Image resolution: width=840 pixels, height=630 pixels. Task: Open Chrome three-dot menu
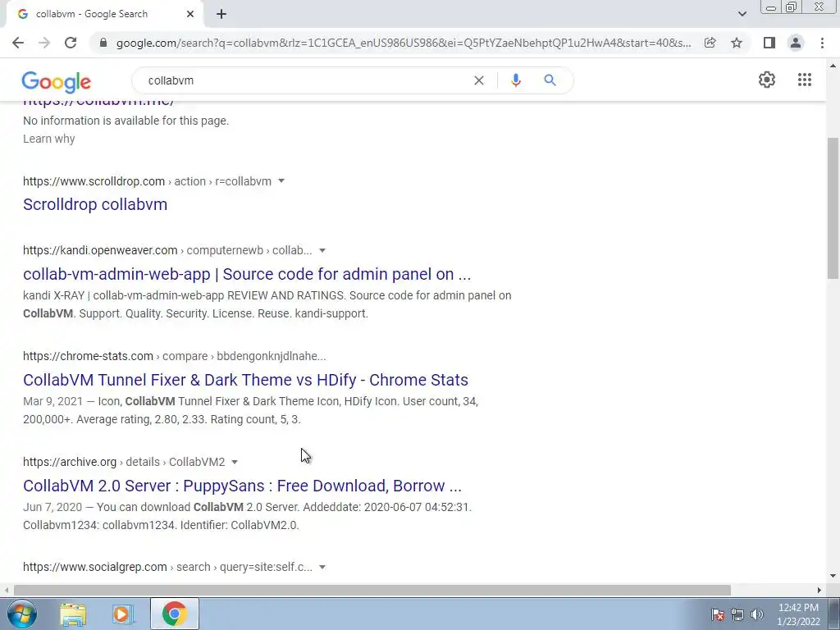822,43
